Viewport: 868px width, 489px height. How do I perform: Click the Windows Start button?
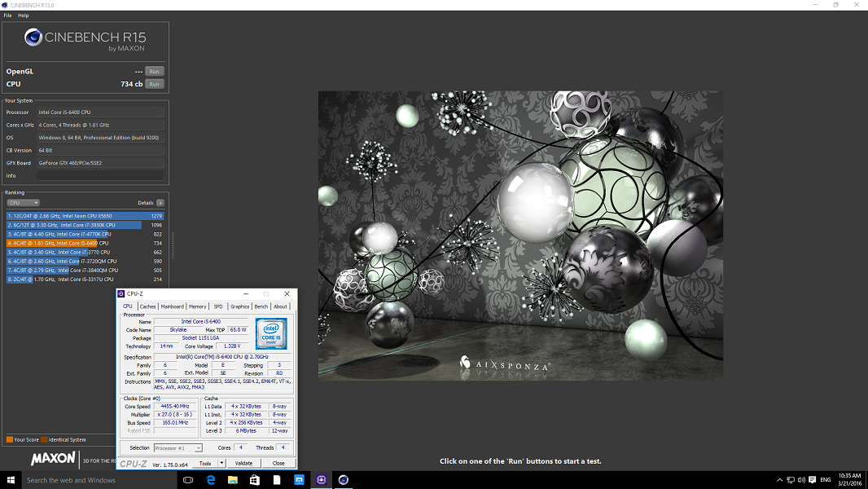click(11, 480)
